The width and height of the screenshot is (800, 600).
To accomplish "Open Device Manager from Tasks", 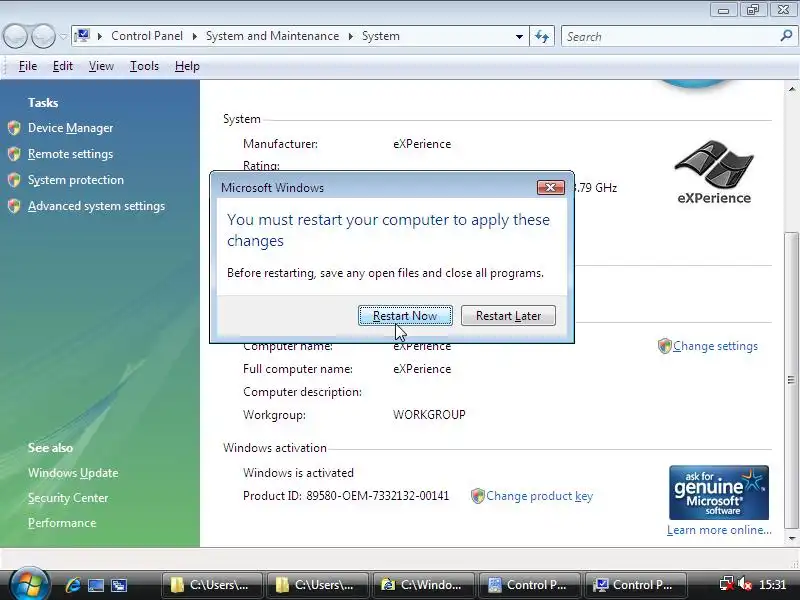I will (x=70, y=128).
